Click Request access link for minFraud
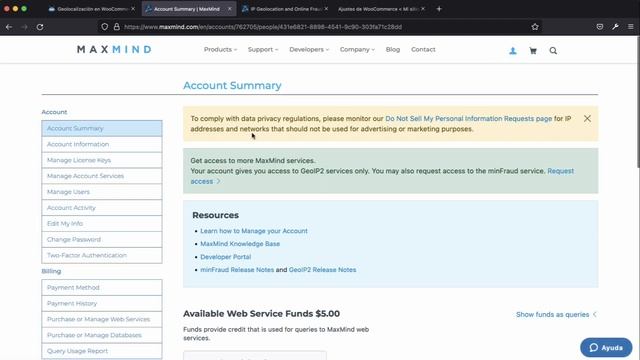 [x=560, y=171]
